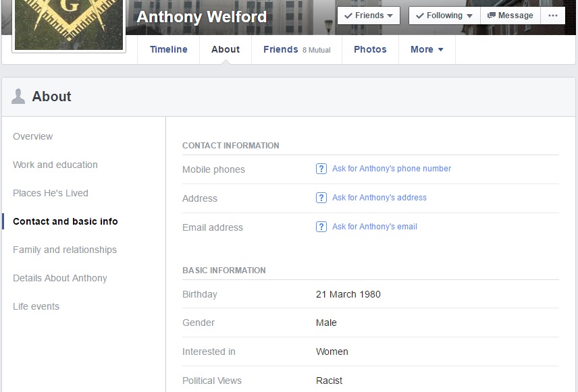Click Ask for Anthony's address link
This screenshot has height=392, width=578.
379,198
